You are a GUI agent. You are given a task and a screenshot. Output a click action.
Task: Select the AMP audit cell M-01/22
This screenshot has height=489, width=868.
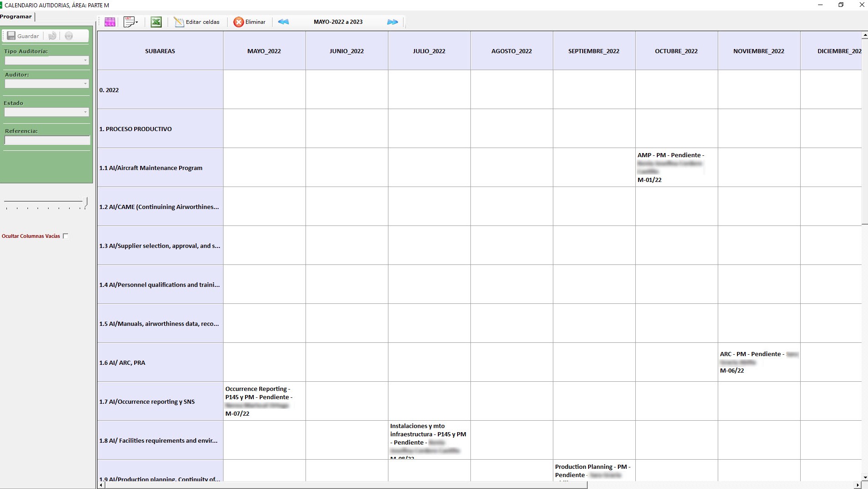pyautogui.click(x=676, y=167)
